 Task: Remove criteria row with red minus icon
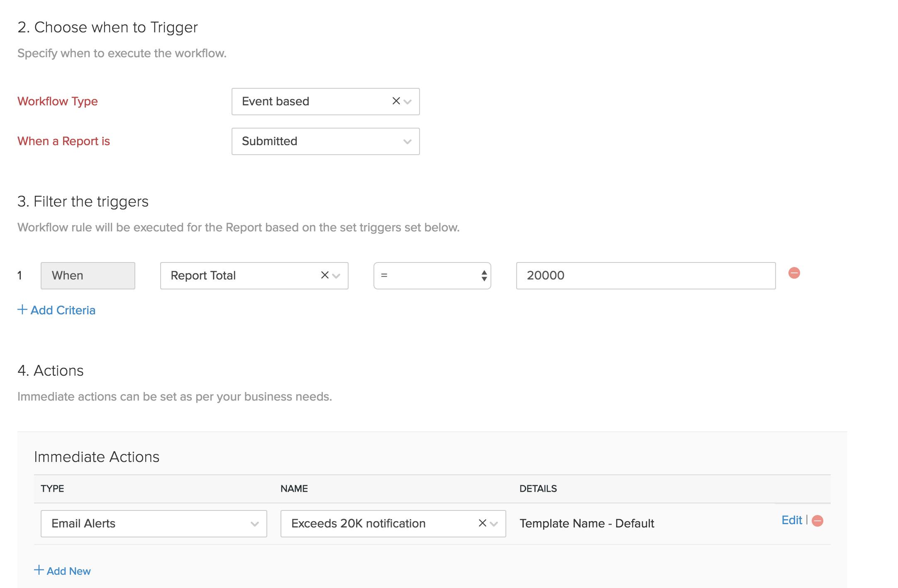[x=794, y=273]
